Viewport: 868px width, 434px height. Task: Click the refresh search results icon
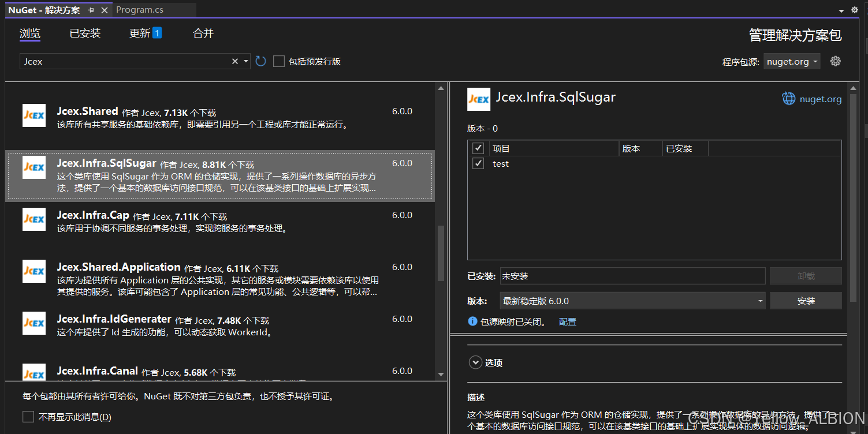[260, 61]
